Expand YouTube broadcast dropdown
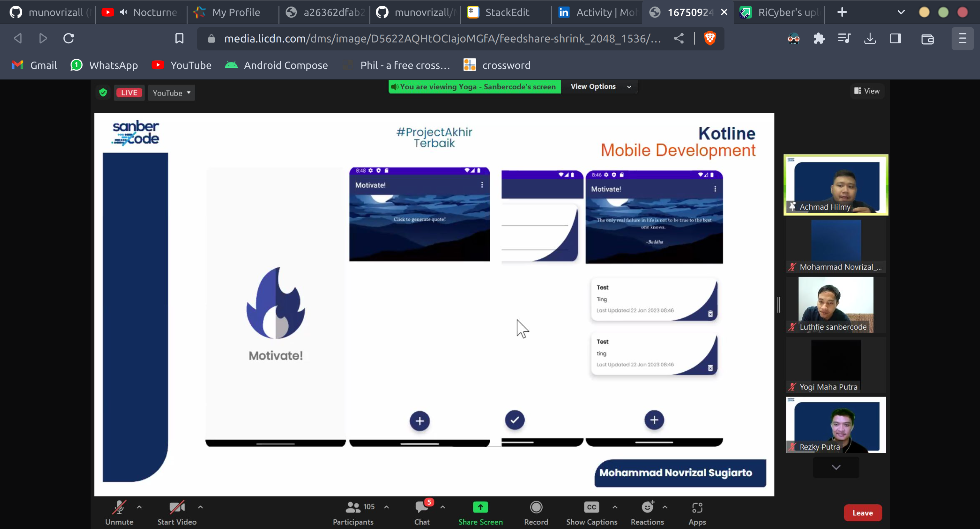Screen dimensions: 980x529 tap(188, 93)
